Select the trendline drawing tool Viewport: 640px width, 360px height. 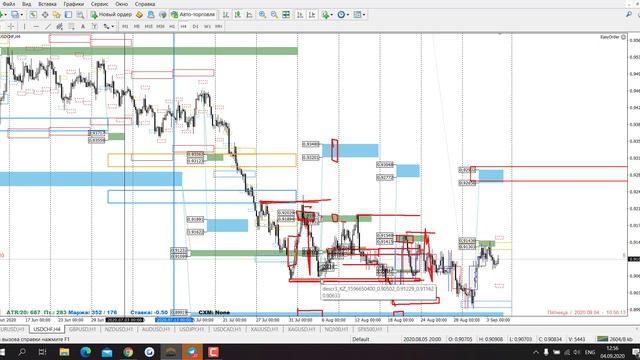point(48,26)
